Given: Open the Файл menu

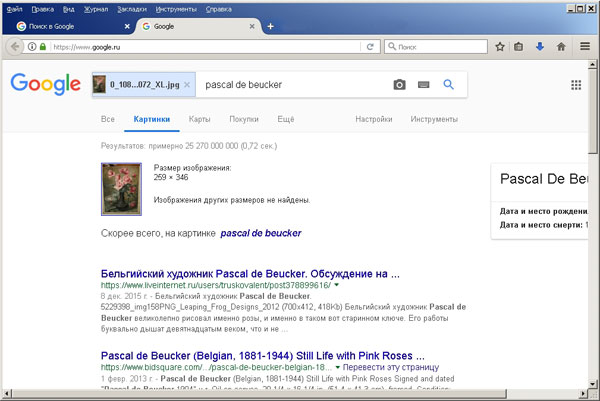Looking at the screenshot, I should click(15, 9).
